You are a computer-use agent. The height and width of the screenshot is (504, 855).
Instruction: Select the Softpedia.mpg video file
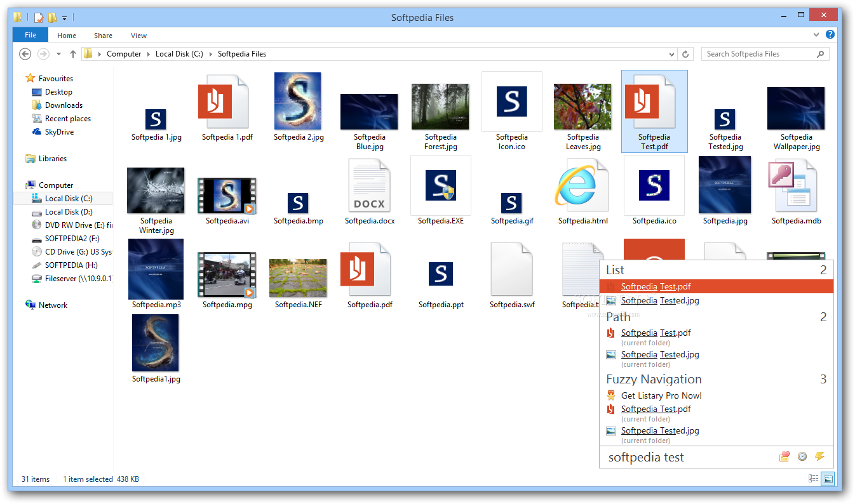click(227, 275)
